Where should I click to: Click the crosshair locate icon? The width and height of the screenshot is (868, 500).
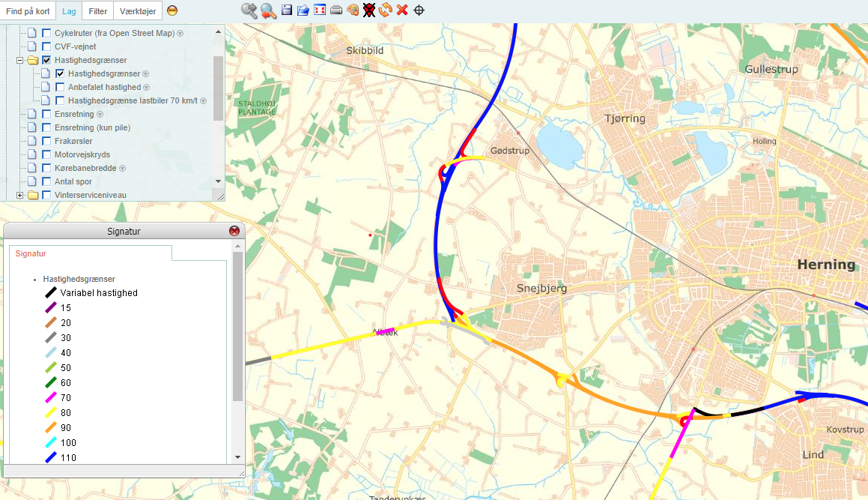coord(419,10)
